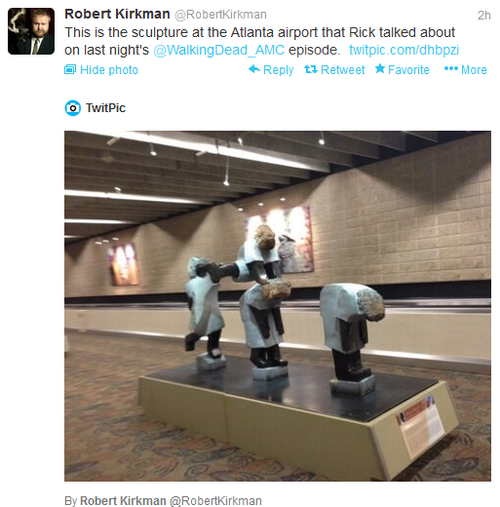Retweet this tweet using Retweet label
The image size is (500, 507).
tap(343, 70)
